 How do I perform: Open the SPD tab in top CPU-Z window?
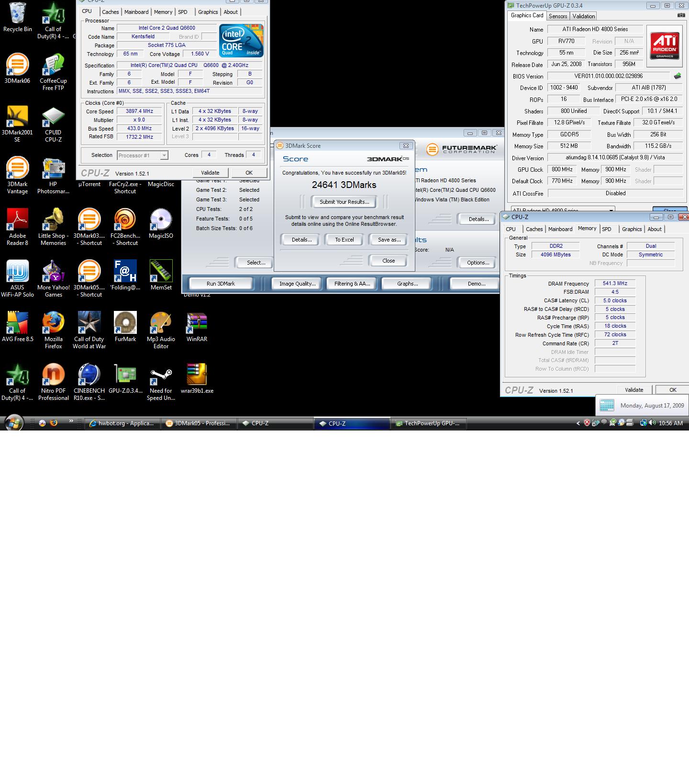click(x=183, y=12)
